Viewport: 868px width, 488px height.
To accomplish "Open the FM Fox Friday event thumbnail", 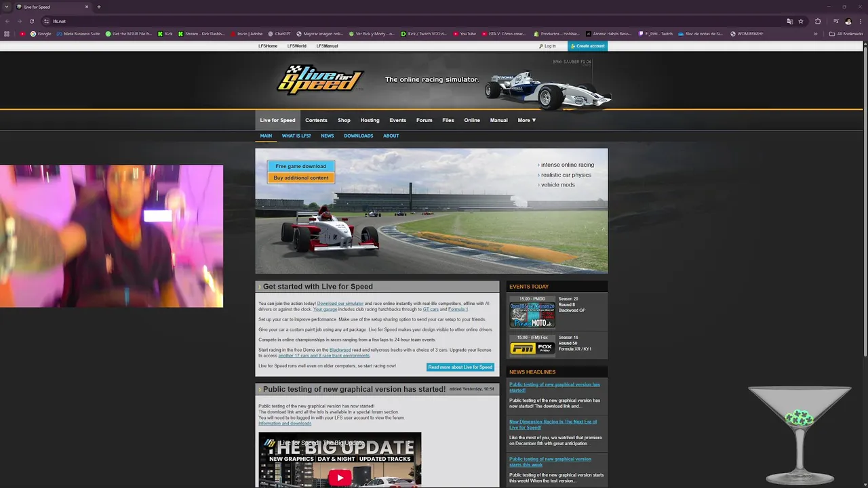I will [532, 348].
